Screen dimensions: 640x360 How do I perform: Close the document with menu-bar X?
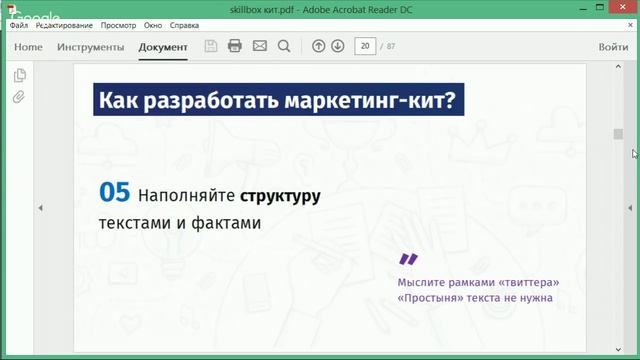630,25
